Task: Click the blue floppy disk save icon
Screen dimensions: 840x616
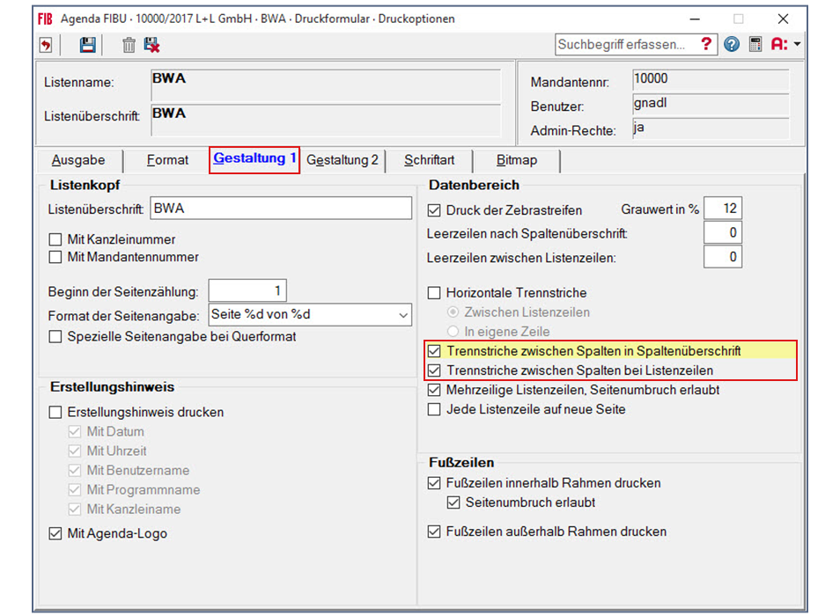Action: click(87, 45)
